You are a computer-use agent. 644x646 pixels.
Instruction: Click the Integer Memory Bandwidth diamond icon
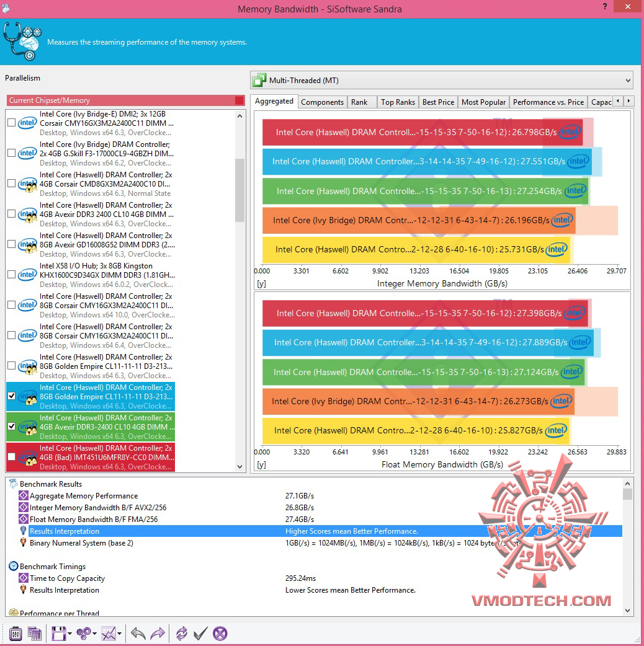pos(24,508)
